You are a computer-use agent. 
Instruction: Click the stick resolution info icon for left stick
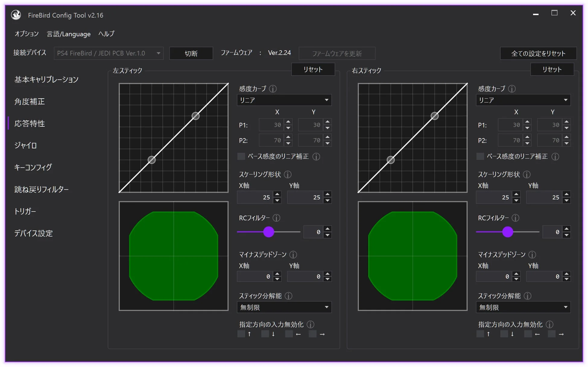point(289,296)
